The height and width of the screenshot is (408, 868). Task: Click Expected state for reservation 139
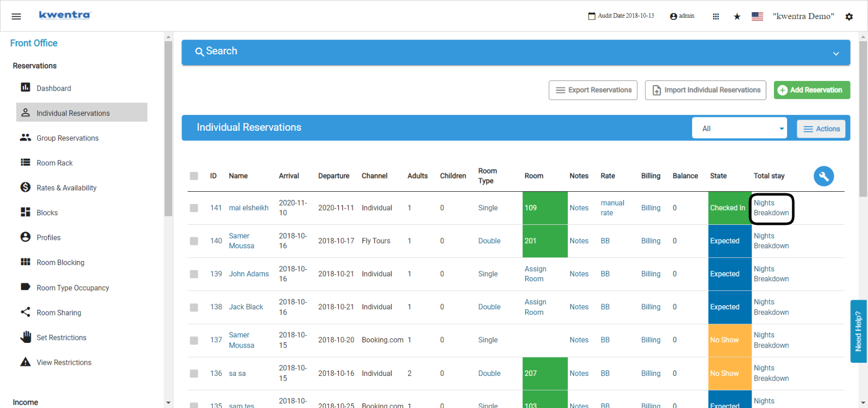pyautogui.click(x=730, y=274)
